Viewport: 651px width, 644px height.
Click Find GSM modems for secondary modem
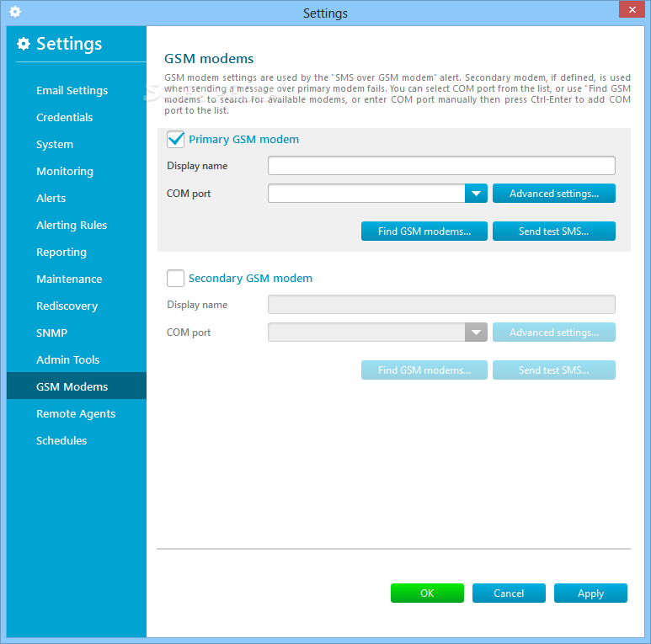424,370
